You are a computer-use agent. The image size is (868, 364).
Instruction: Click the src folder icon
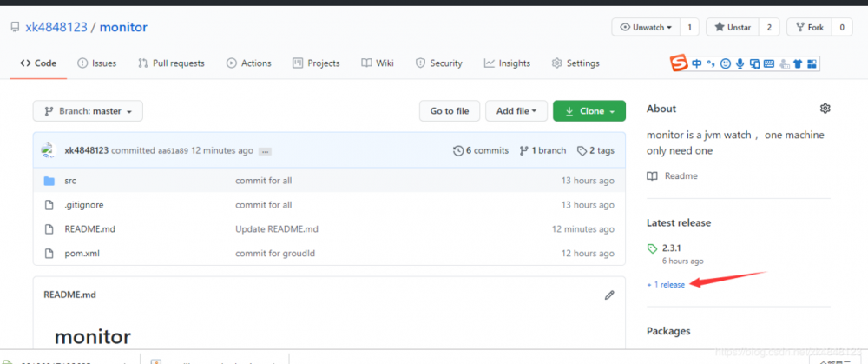(49, 181)
